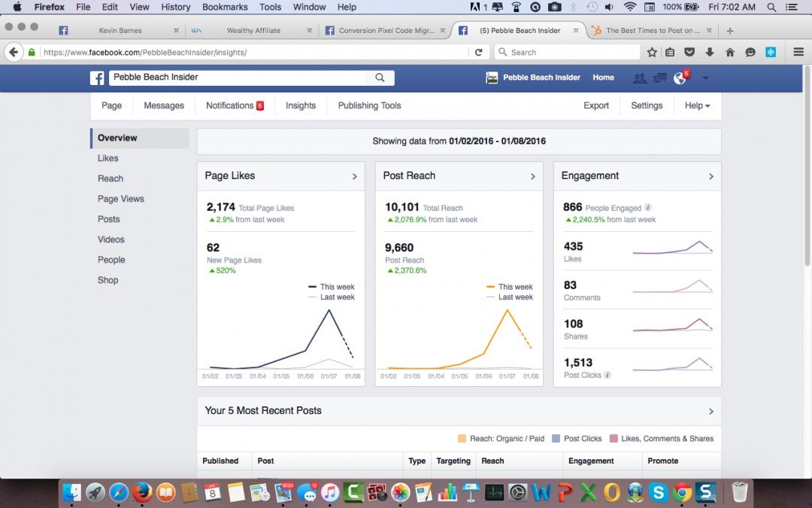Select Shop in the Insights sidebar
812x508 pixels.
(x=108, y=280)
